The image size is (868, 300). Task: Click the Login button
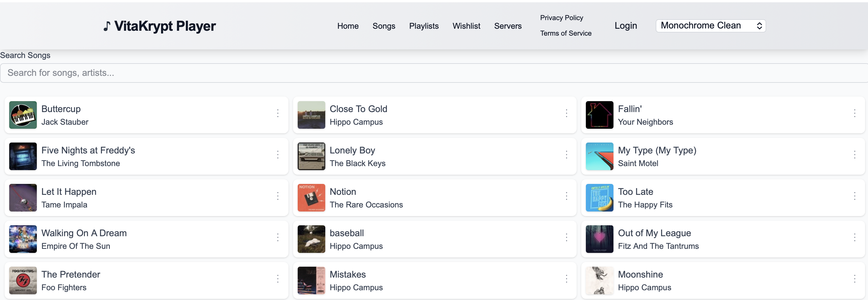[625, 26]
